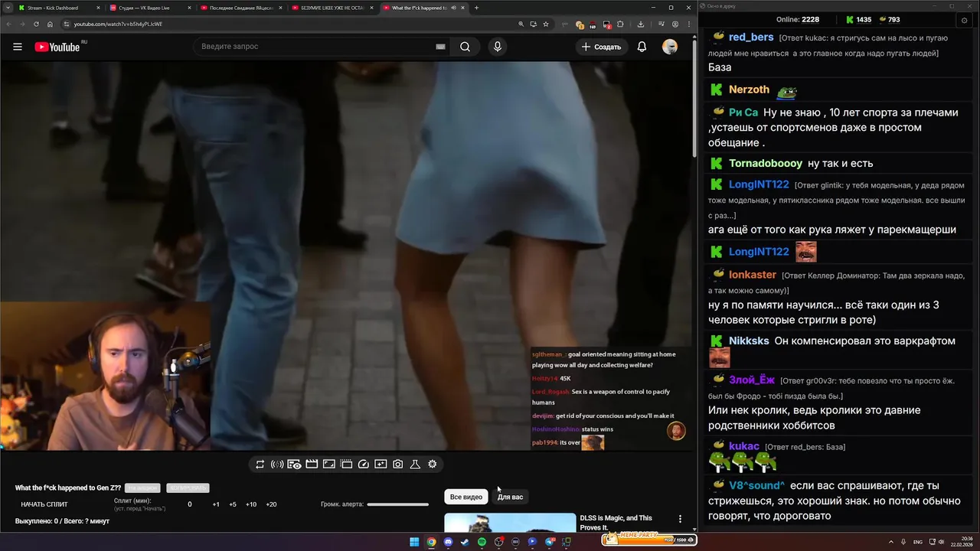Add +5 minutes to the split
This screenshot has width=980, height=551.
[233, 504]
